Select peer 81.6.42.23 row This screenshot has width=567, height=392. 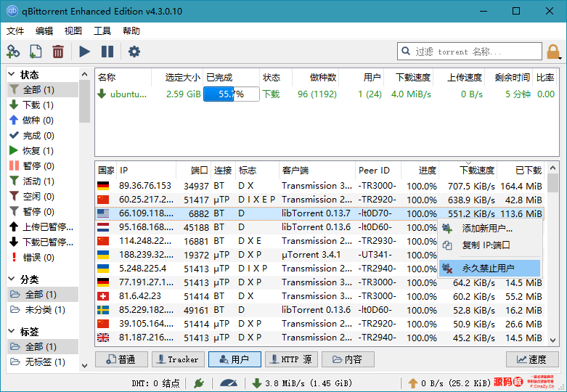320,296
